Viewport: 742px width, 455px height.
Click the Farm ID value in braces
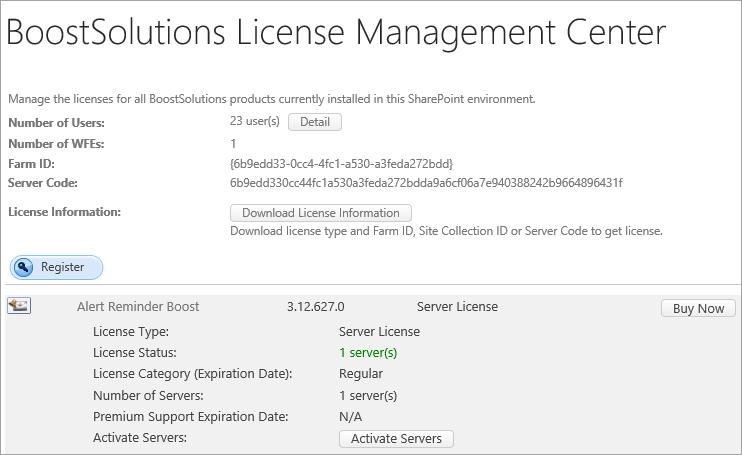(x=341, y=163)
